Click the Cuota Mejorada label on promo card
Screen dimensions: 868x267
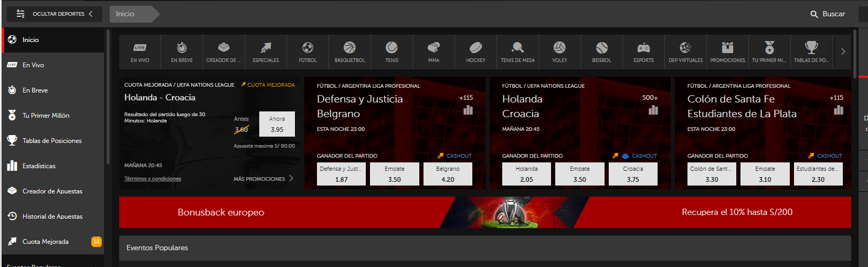[268, 85]
